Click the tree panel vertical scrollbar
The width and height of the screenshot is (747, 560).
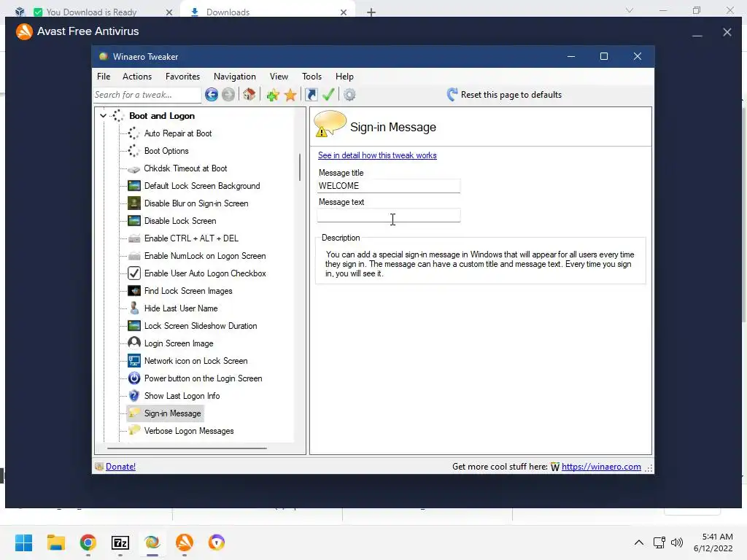pyautogui.click(x=299, y=167)
